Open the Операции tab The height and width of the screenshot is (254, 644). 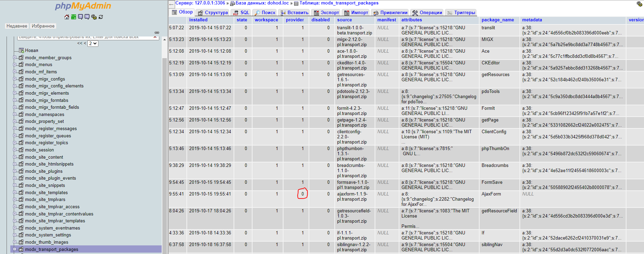click(x=427, y=12)
